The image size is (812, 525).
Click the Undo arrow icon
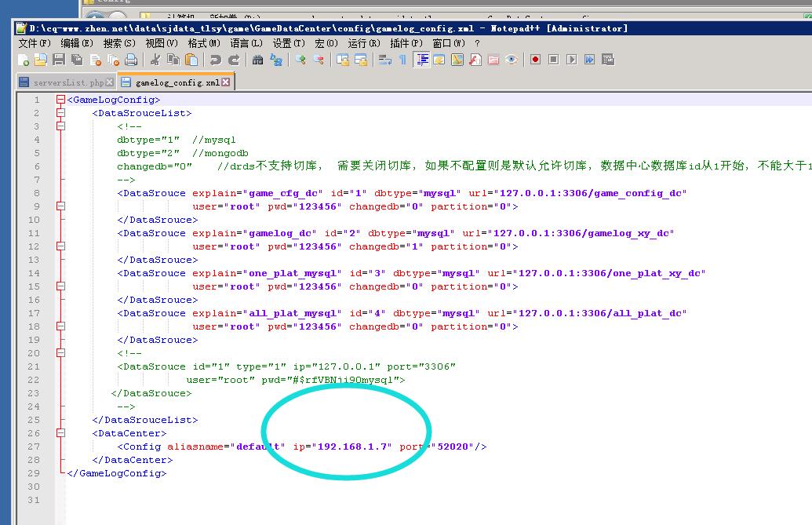pyautogui.click(x=215, y=60)
